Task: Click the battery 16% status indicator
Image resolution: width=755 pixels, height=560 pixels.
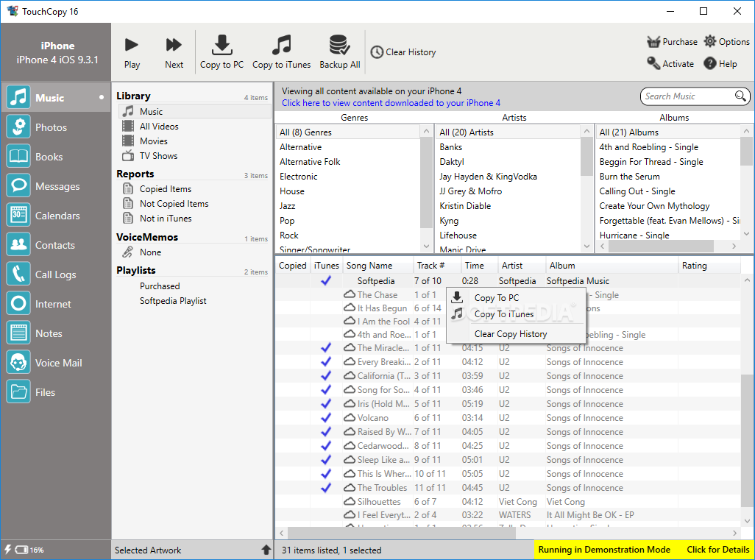Action: (24, 550)
